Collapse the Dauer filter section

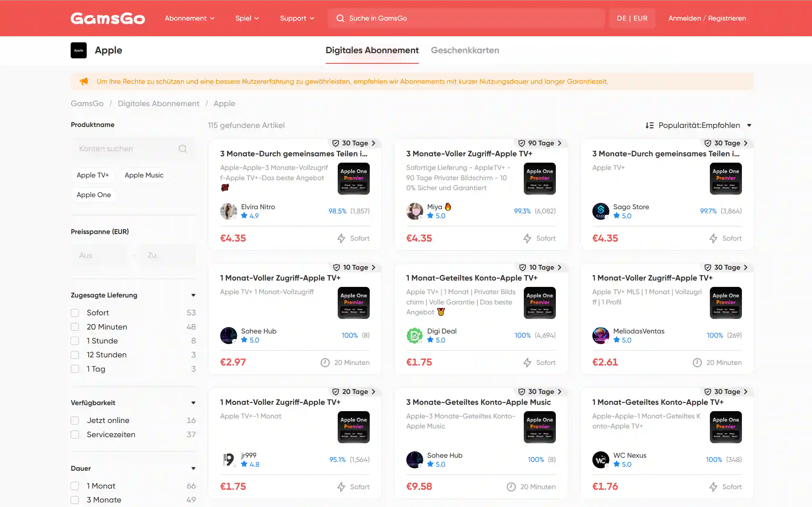193,469
